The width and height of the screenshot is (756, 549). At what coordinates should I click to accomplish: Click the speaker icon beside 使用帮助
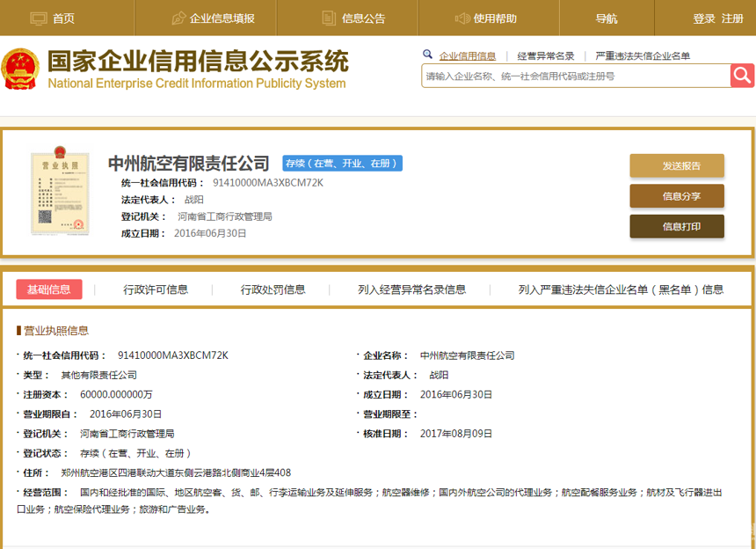[462, 18]
